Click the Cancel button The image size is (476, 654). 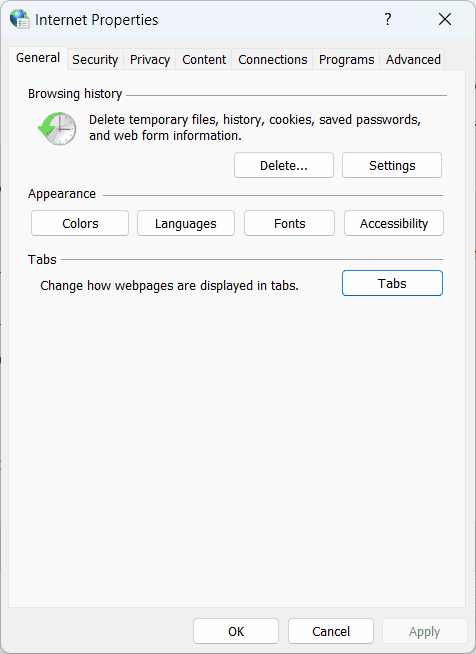click(x=331, y=631)
